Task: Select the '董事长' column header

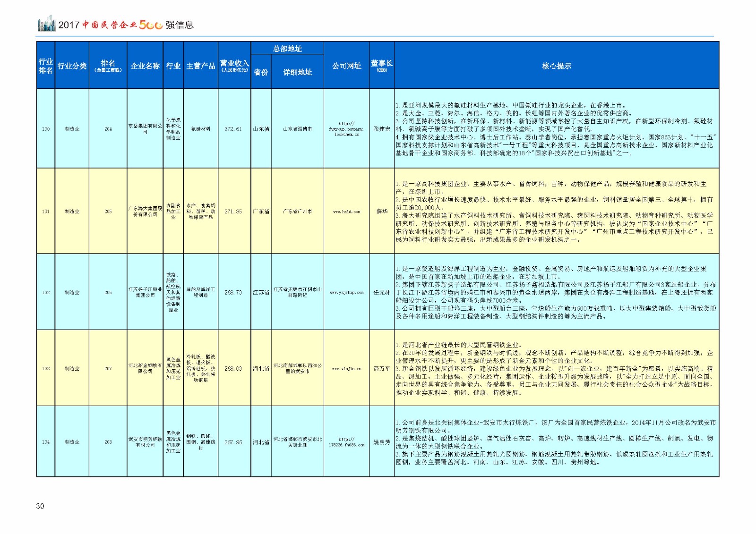Action: click(x=382, y=66)
